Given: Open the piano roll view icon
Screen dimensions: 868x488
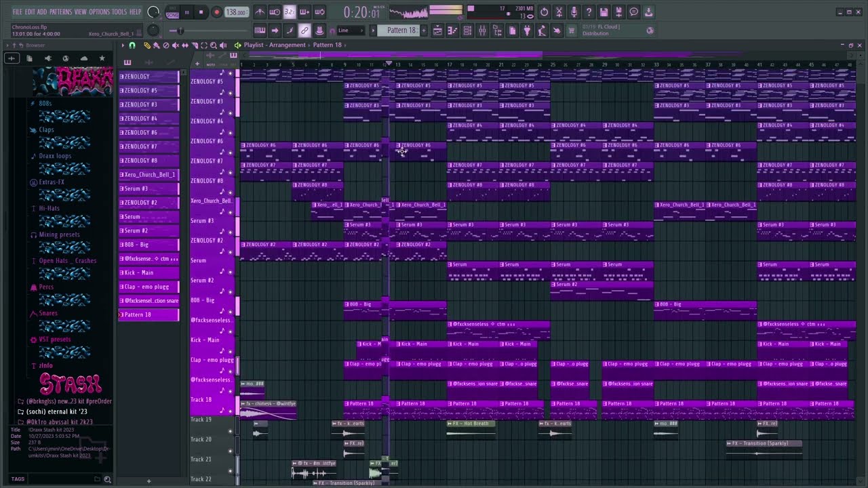Looking at the screenshot, I should click(x=452, y=30).
